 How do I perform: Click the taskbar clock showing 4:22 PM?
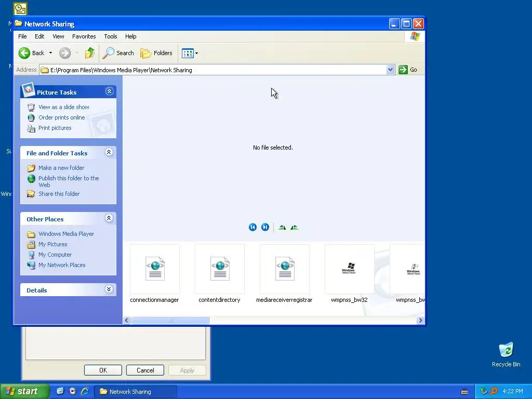coord(513,391)
